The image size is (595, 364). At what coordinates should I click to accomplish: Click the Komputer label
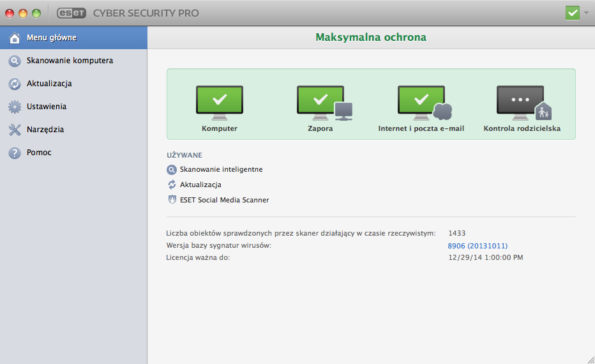click(220, 128)
